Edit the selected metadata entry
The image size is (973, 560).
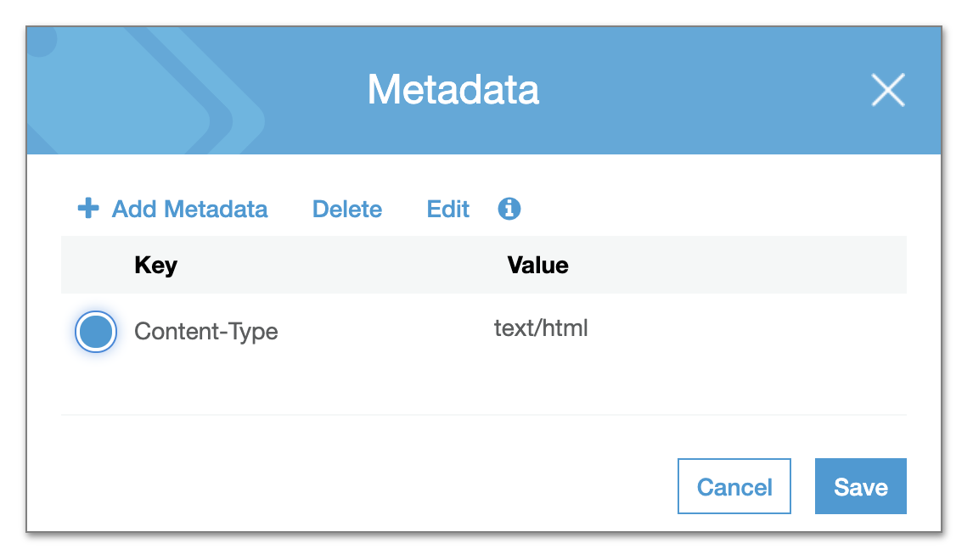coord(447,209)
